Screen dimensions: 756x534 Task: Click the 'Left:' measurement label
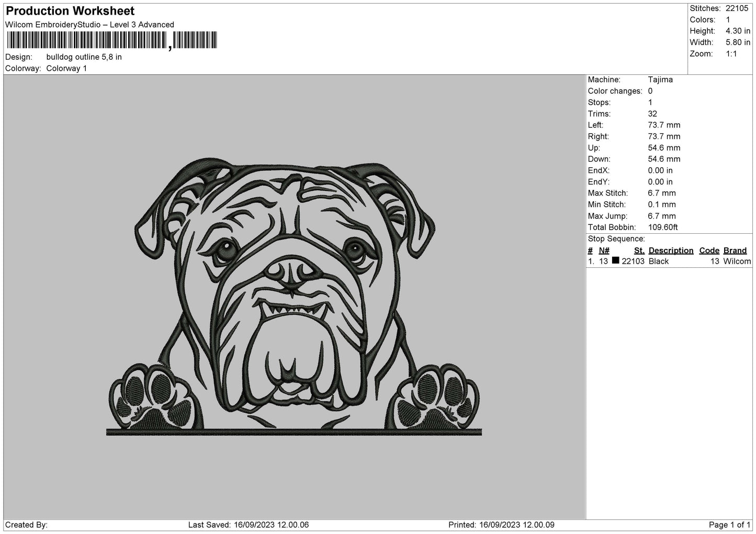click(x=596, y=125)
